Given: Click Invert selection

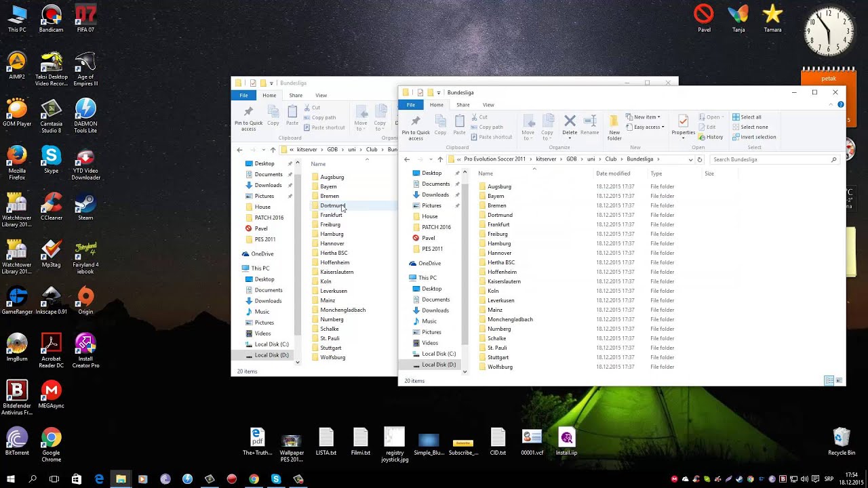Looking at the screenshot, I should [753, 137].
